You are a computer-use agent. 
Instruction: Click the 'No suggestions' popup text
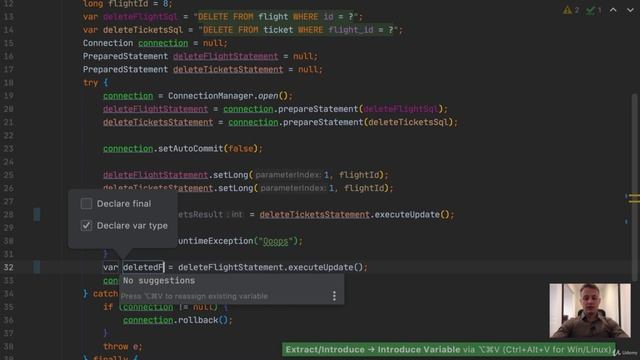159,281
